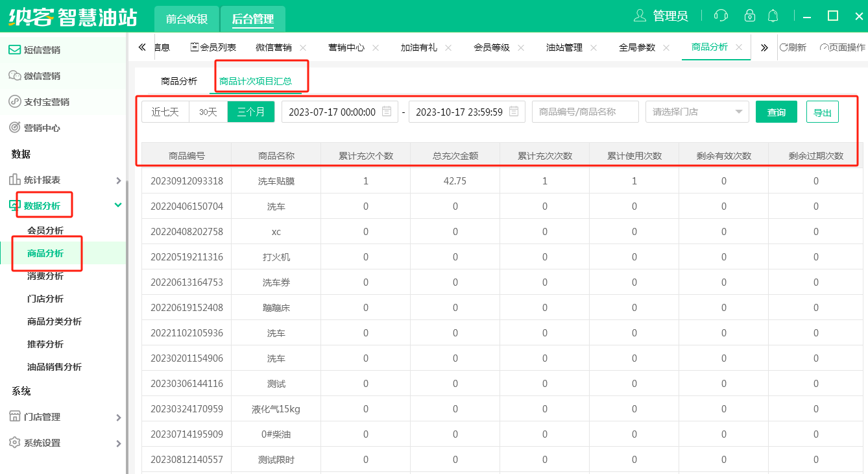Switch to the 前台收银 top tab
868x474 pixels.
[x=187, y=19]
